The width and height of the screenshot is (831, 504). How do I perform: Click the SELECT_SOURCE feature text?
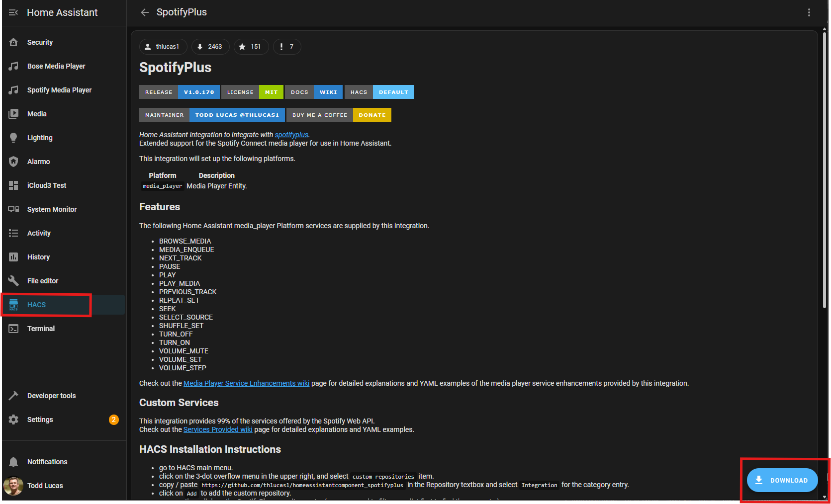(x=186, y=317)
